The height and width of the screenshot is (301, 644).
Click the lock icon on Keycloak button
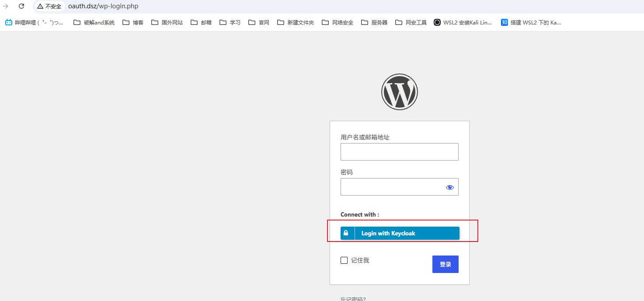[346, 233]
